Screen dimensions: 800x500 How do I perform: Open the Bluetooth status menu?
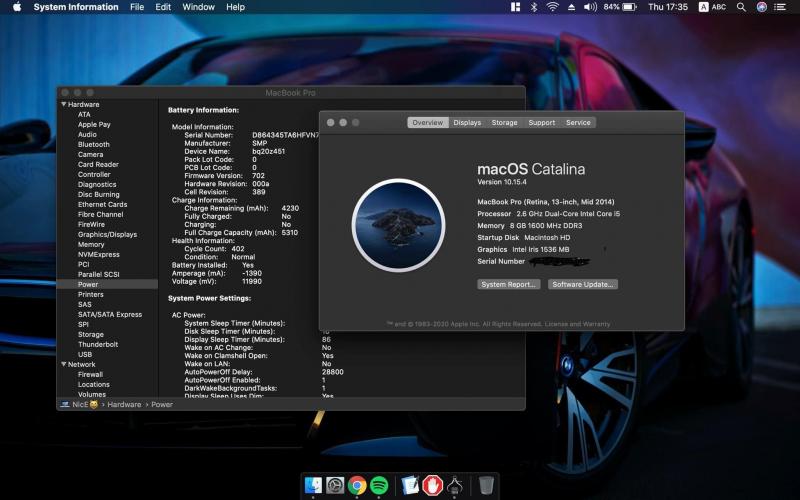pyautogui.click(x=534, y=7)
